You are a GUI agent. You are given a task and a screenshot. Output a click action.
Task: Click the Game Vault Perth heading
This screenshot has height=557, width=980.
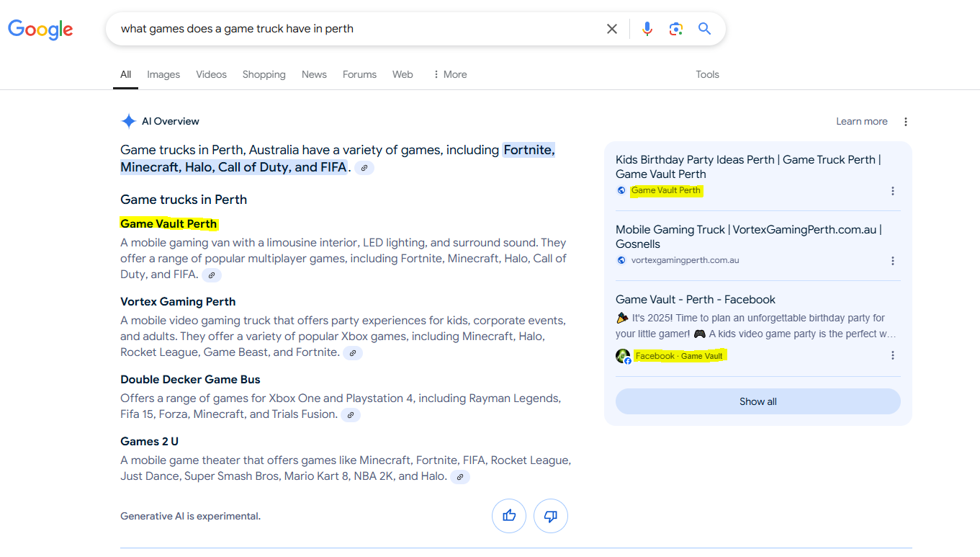pyautogui.click(x=168, y=223)
